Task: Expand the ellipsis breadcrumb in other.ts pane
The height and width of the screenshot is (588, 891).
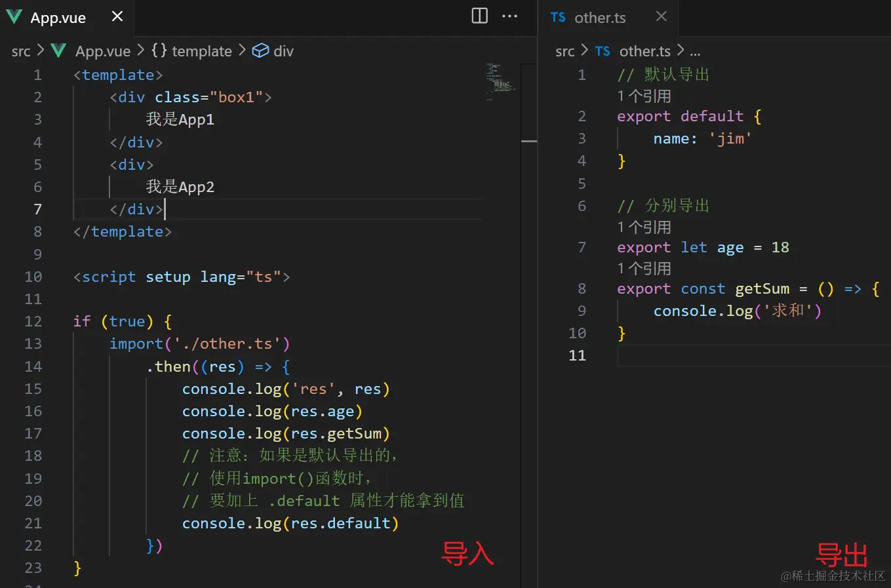Action: (x=695, y=52)
